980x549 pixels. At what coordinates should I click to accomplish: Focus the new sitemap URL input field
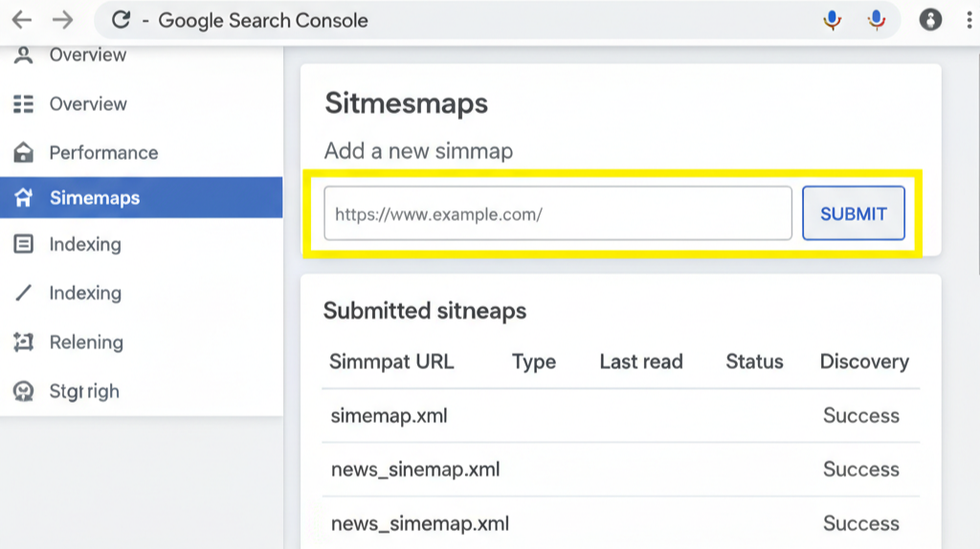pyautogui.click(x=557, y=214)
